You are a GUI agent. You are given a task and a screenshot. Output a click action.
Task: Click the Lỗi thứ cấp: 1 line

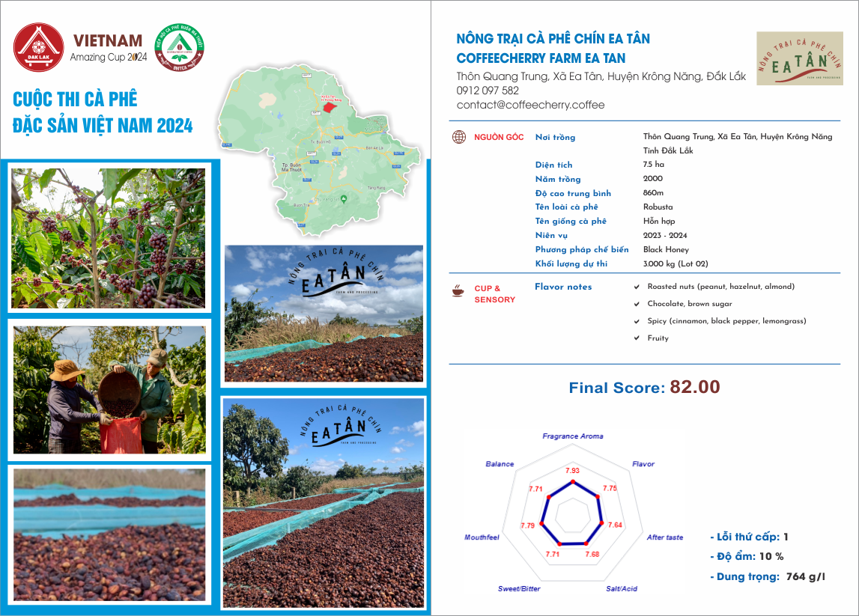pyautogui.click(x=749, y=537)
